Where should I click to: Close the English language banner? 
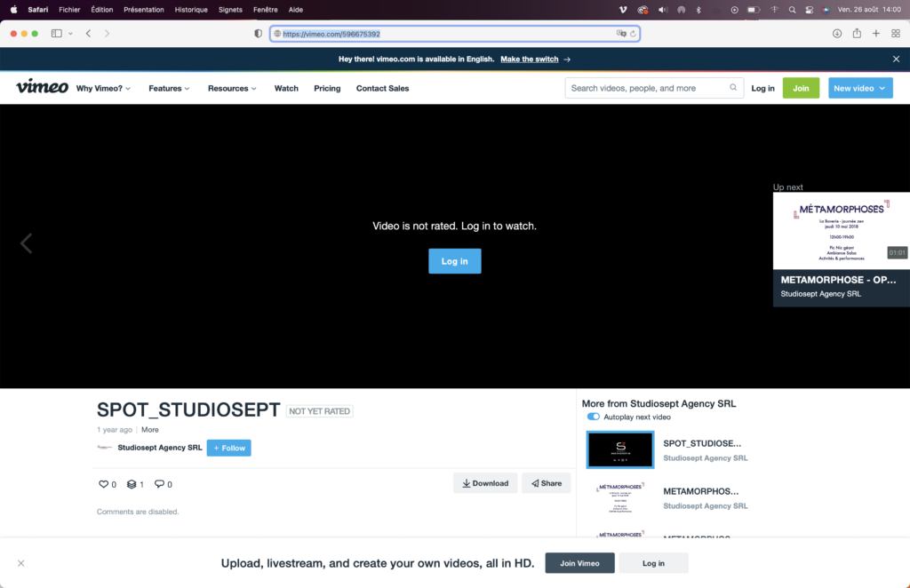896,60
